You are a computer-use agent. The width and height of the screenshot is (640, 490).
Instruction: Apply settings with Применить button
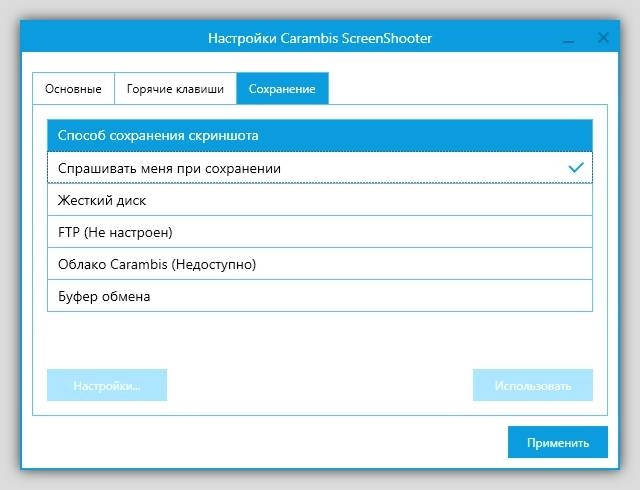[558, 442]
